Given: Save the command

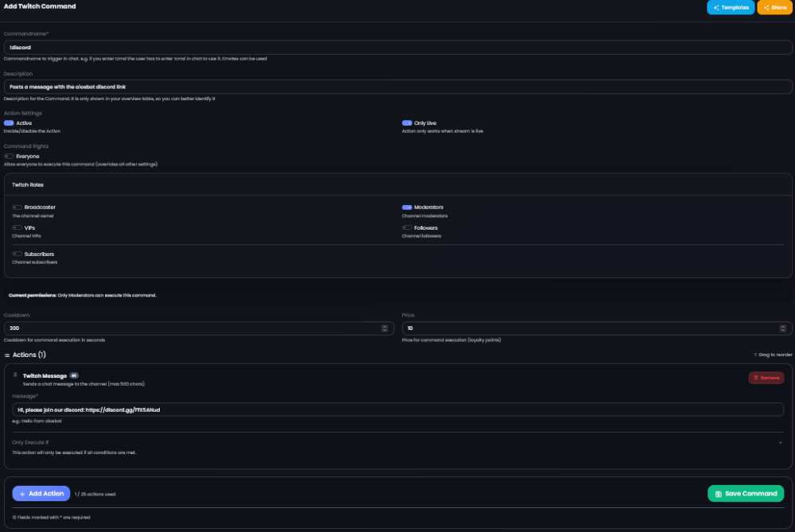Looking at the screenshot, I should pos(746,494).
